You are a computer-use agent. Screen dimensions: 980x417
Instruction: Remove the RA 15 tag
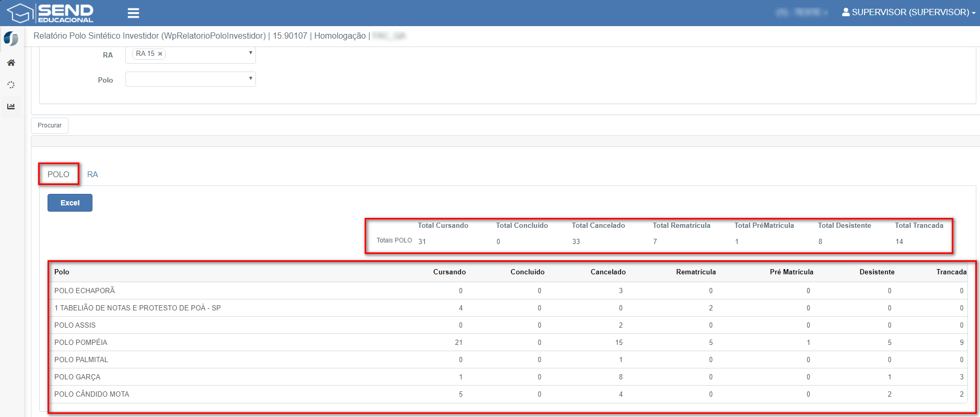point(160,54)
